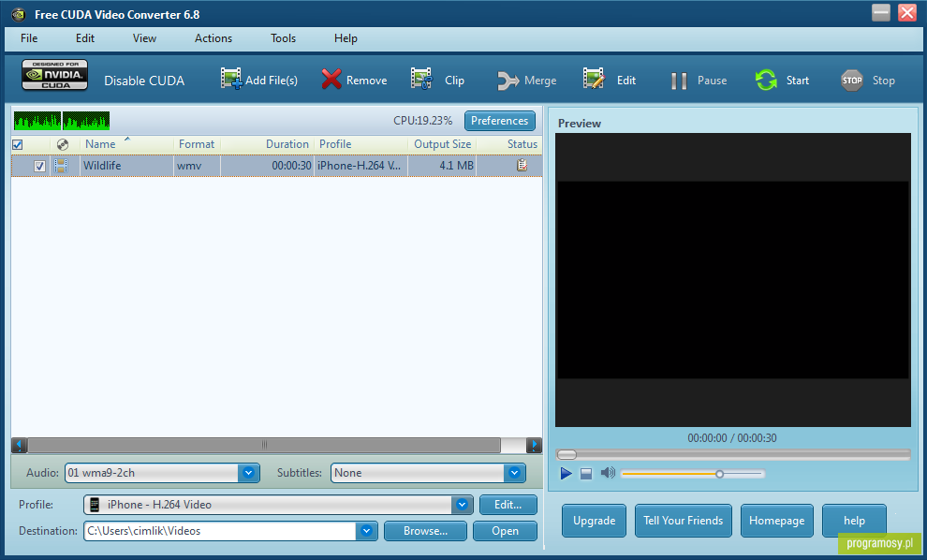Click the Upgrade button

594,521
